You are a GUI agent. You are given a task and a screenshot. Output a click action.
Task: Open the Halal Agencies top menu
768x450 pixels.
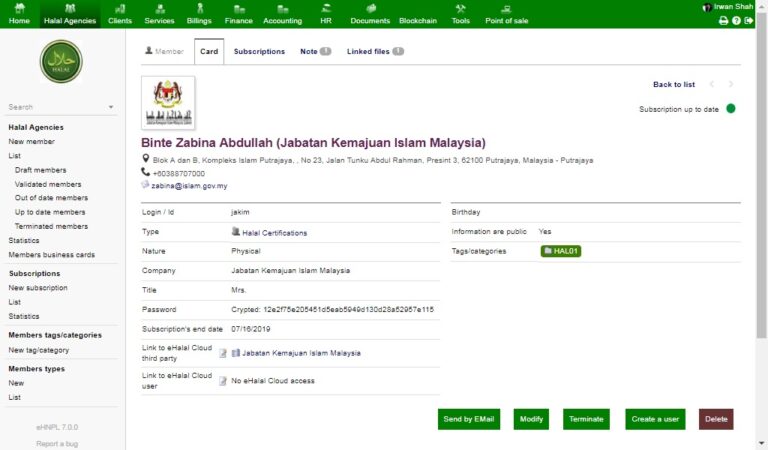pyautogui.click(x=70, y=14)
